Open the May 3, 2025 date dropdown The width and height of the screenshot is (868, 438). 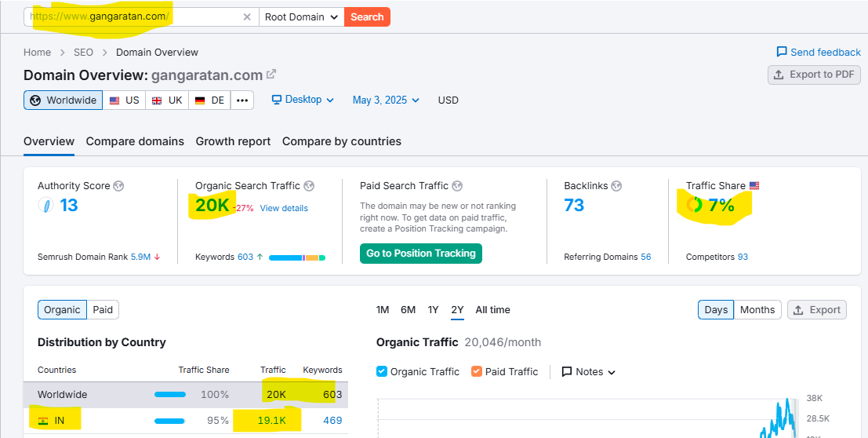point(386,100)
